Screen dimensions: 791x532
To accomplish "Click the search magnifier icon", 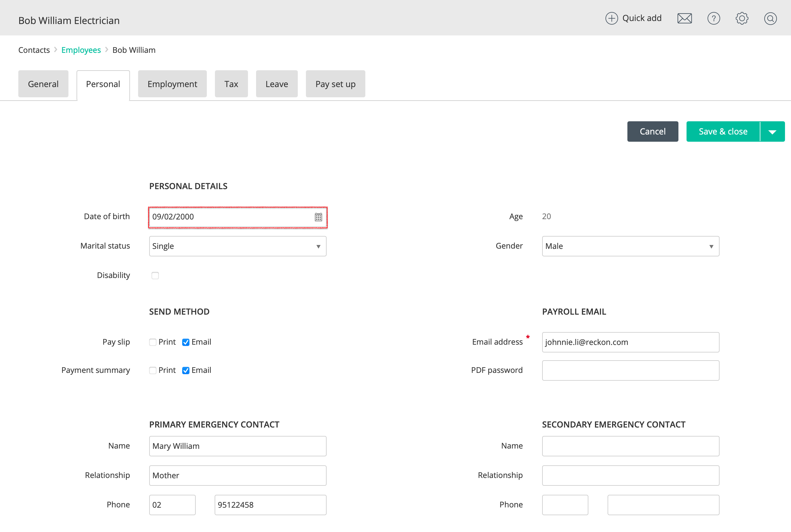I will [770, 18].
